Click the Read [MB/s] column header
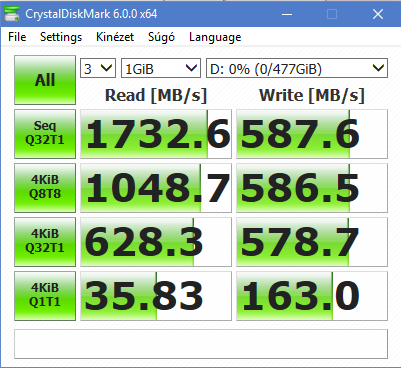 [156, 95]
